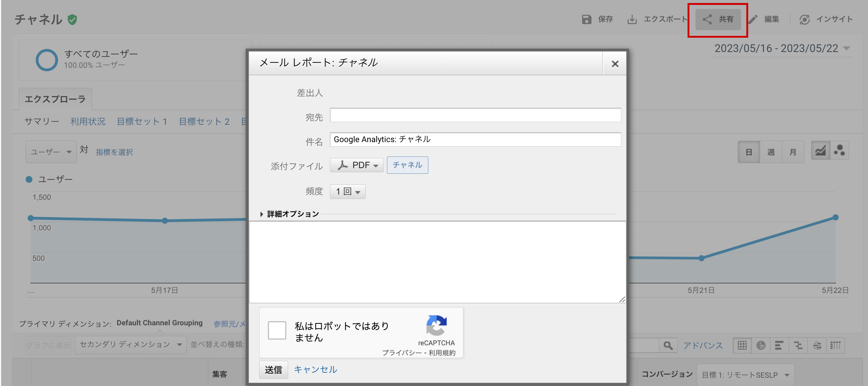The height and width of the screenshot is (386, 868).
Task: Select the 週 (week) granularity toggle
Action: pos(771,152)
